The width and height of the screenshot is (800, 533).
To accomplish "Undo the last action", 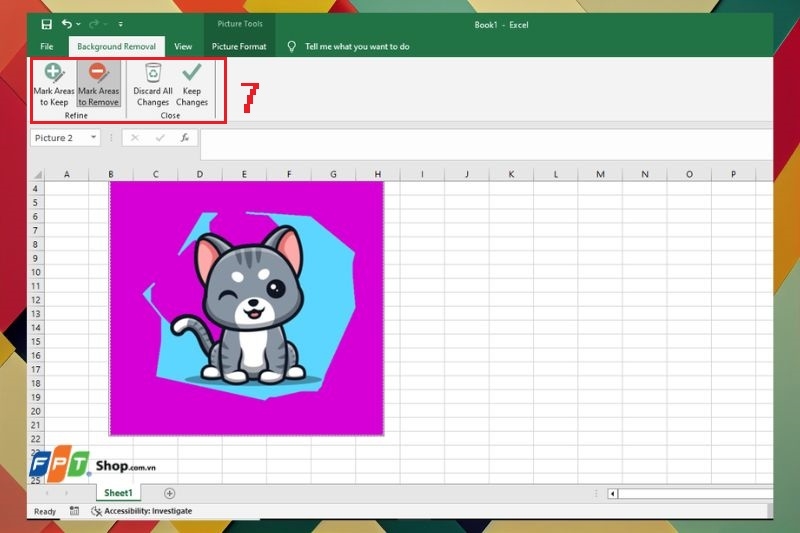I will tap(66, 24).
